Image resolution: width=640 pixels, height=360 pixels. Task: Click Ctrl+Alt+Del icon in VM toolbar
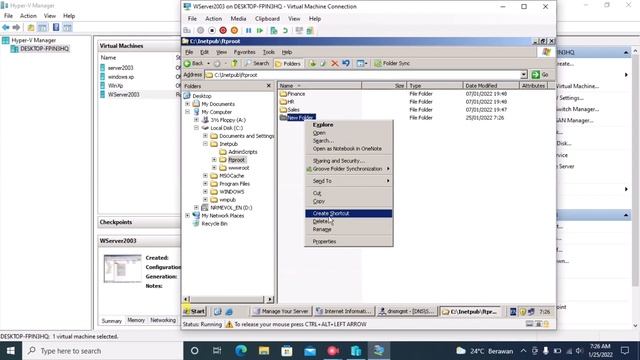pos(187,31)
